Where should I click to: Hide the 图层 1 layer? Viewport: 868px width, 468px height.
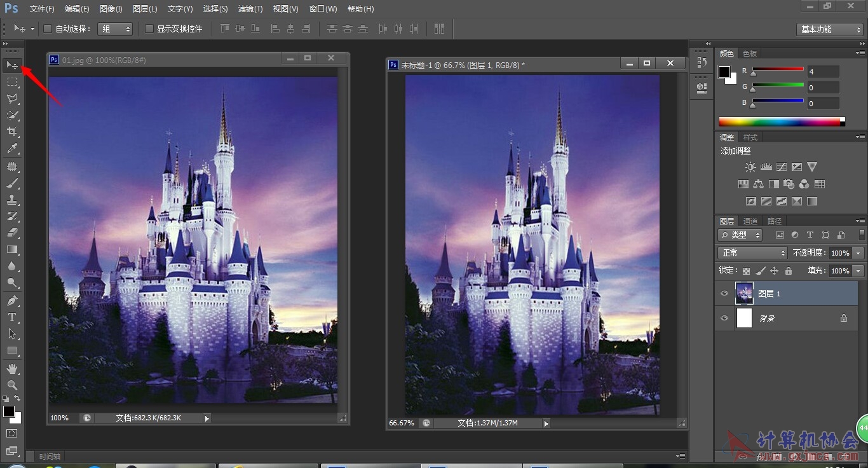pyautogui.click(x=724, y=293)
